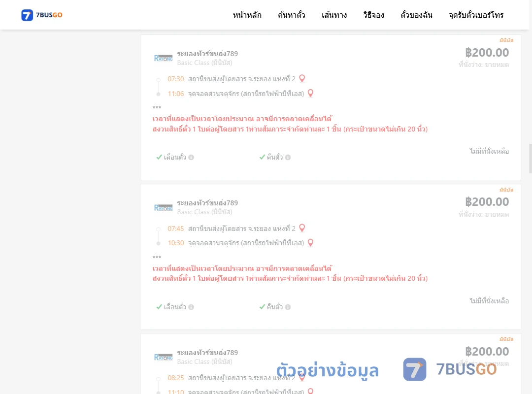The height and width of the screenshot is (394, 532).
Task: Open คืนตั๋ว info icon on 07:30 trip
Action: pos(288,157)
